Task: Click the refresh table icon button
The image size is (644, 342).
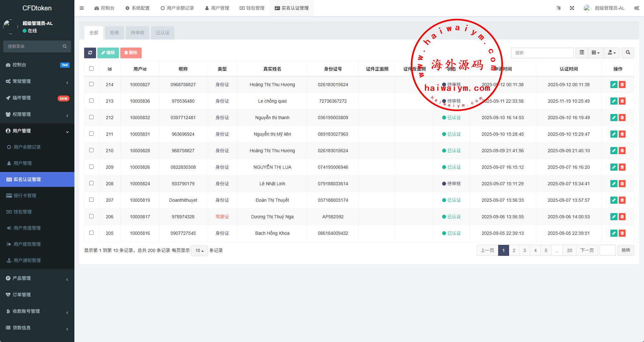Action: (x=90, y=53)
